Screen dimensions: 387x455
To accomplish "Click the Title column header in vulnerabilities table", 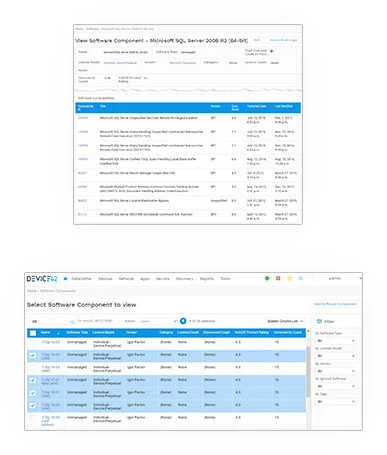I will coord(103,106).
